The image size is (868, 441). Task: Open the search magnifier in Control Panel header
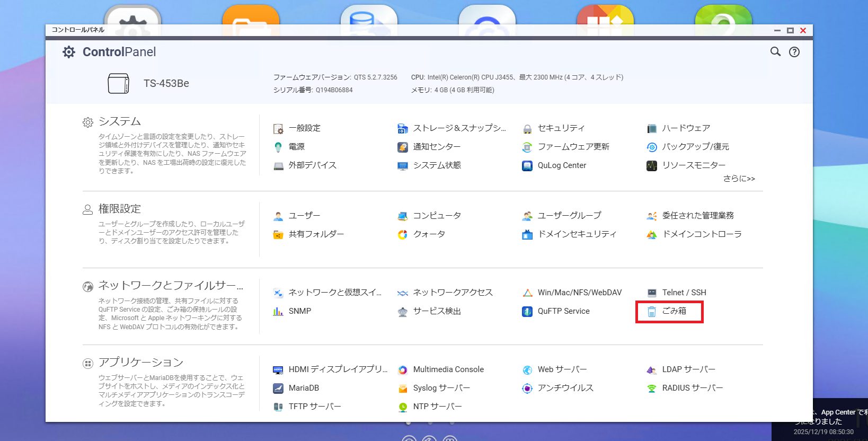click(775, 51)
